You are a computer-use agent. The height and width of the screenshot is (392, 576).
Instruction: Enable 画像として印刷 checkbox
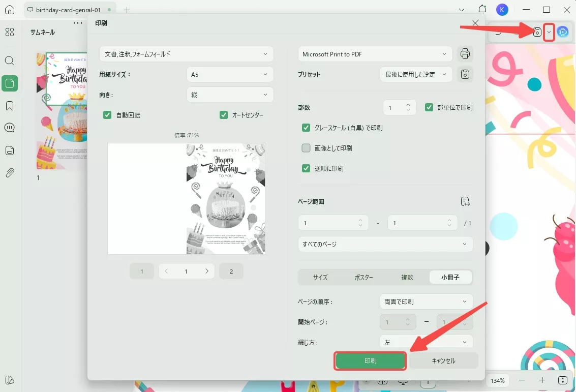pyautogui.click(x=306, y=148)
